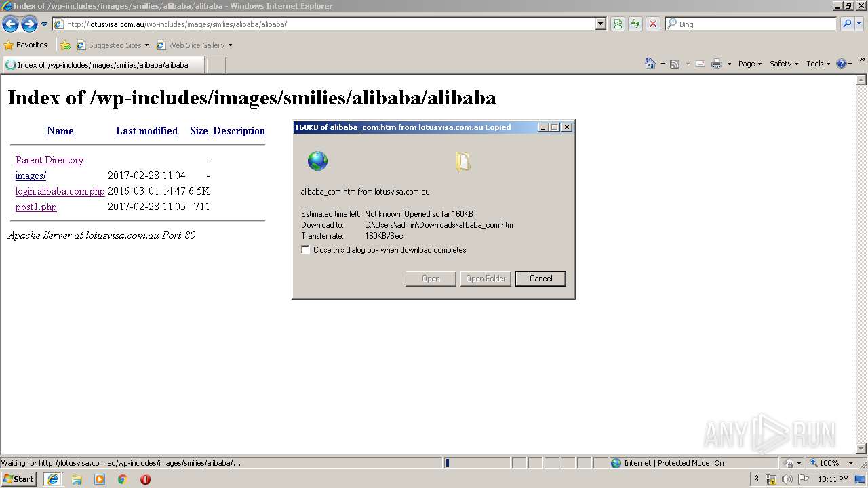Open post1.php link
Screen dimensions: 868x488
(x=36, y=207)
